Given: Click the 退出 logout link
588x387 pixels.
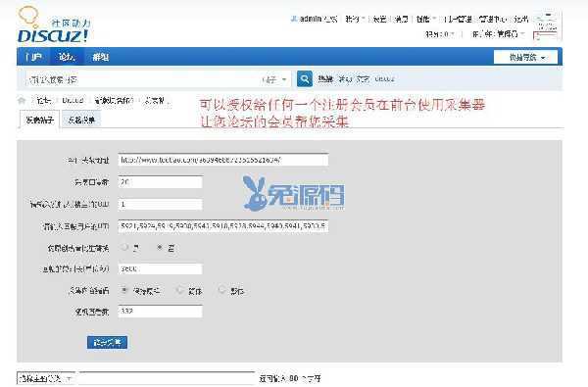Looking at the screenshot, I should point(521,19).
